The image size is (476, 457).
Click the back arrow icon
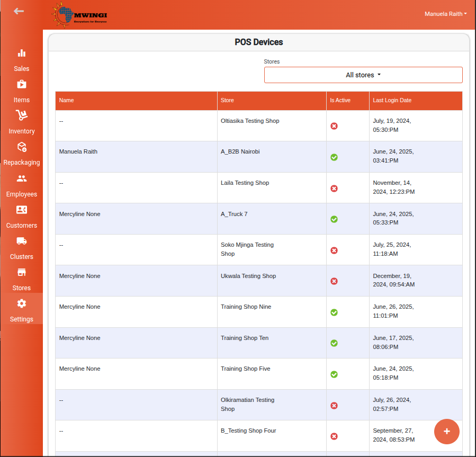(19, 11)
